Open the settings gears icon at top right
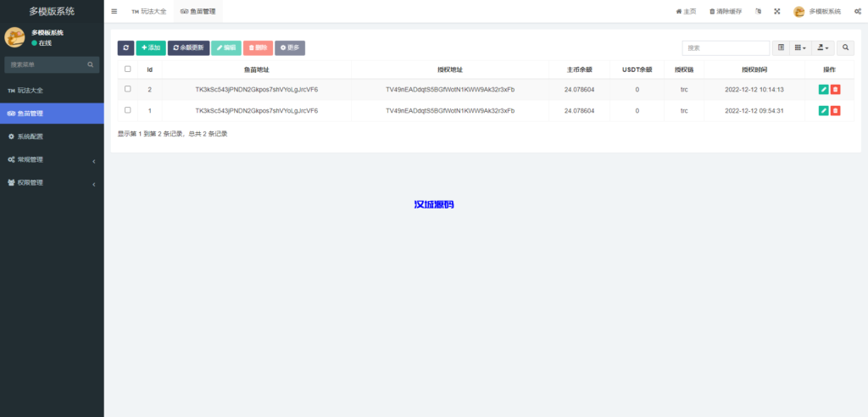The height and width of the screenshot is (417, 868). (x=857, y=11)
